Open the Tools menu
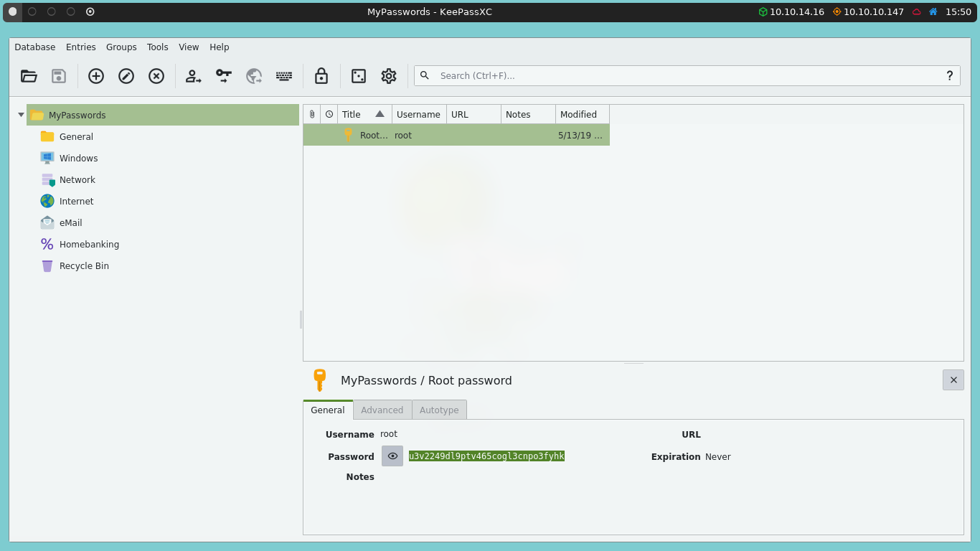Image resolution: width=980 pixels, height=551 pixels. (158, 47)
